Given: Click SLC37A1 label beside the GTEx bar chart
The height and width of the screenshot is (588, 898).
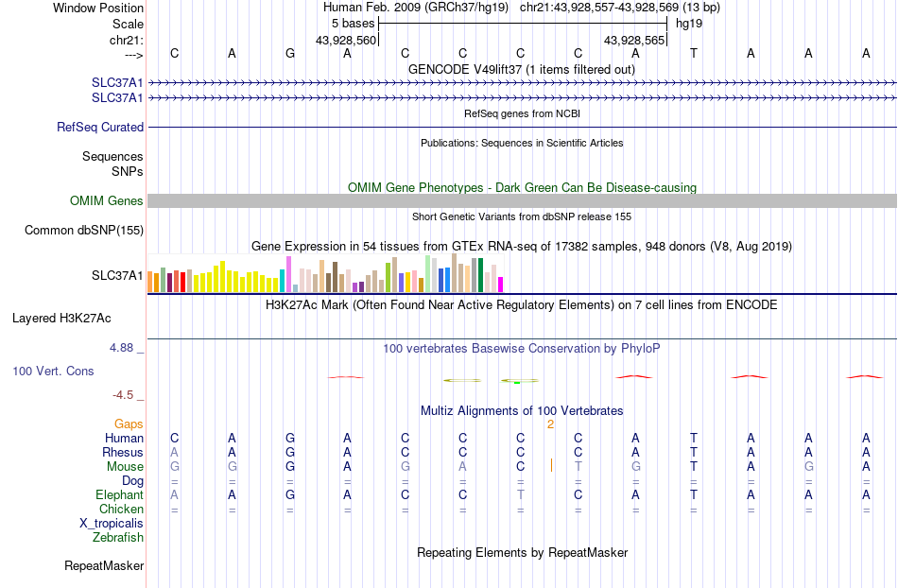Looking at the screenshot, I should (x=117, y=275).
